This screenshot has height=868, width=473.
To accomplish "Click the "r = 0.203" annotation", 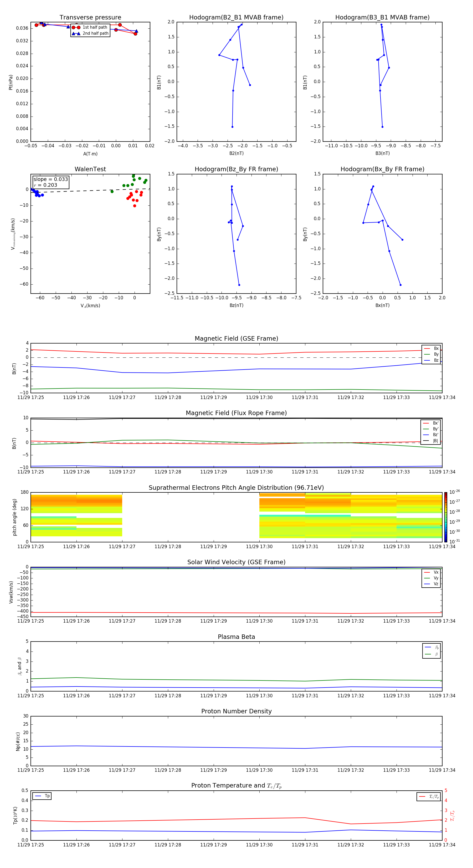I will click(x=45, y=185).
